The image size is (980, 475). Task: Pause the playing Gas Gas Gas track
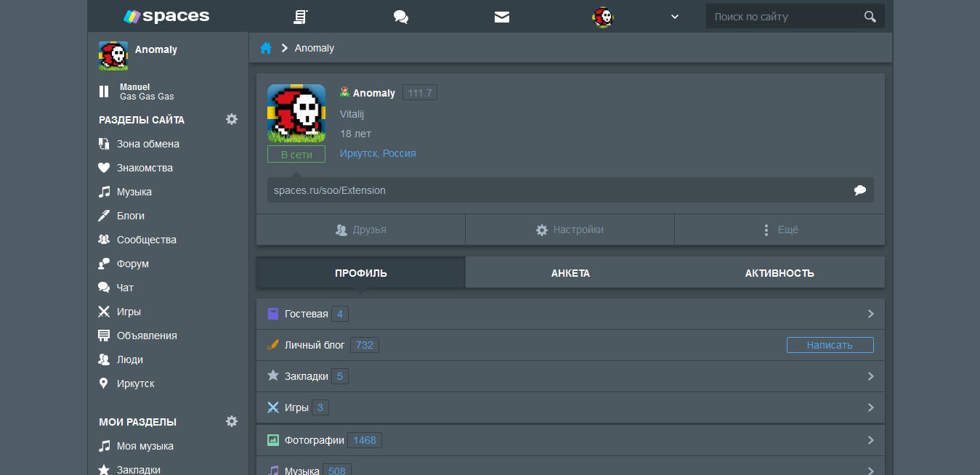click(x=104, y=91)
